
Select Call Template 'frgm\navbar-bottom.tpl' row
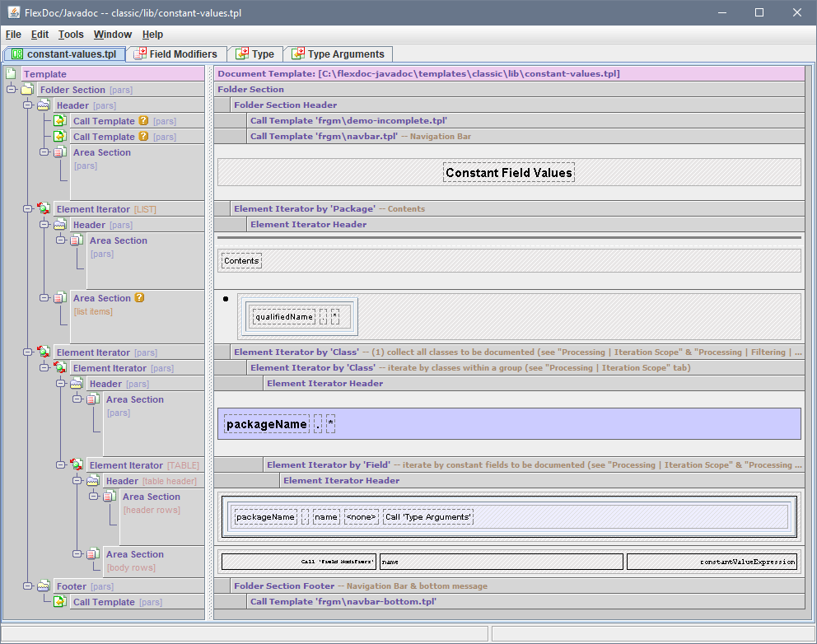pyautogui.click(x=343, y=602)
